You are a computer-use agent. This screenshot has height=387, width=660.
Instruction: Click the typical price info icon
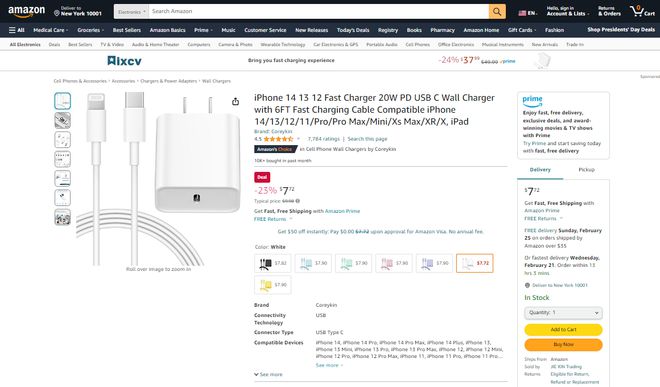coord(298,201)
